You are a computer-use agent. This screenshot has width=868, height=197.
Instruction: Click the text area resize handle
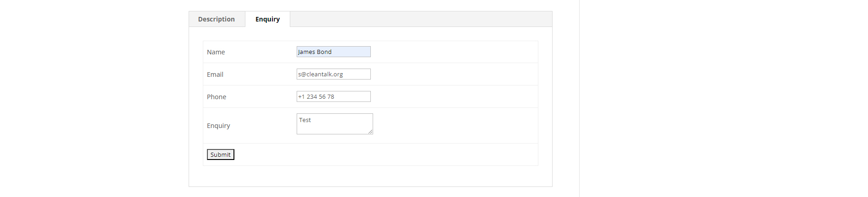370,132
